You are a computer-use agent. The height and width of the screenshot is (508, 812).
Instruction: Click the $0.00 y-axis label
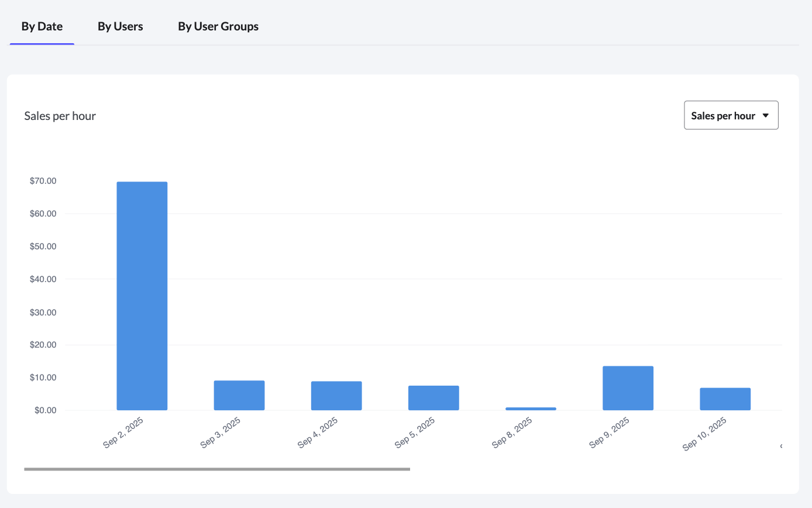[x=45, y=410]
